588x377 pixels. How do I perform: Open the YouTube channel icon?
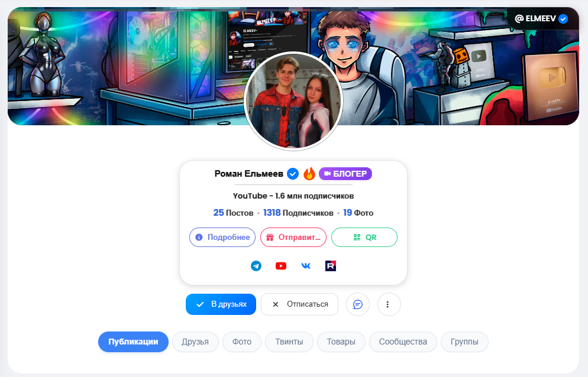coord(281,266)
